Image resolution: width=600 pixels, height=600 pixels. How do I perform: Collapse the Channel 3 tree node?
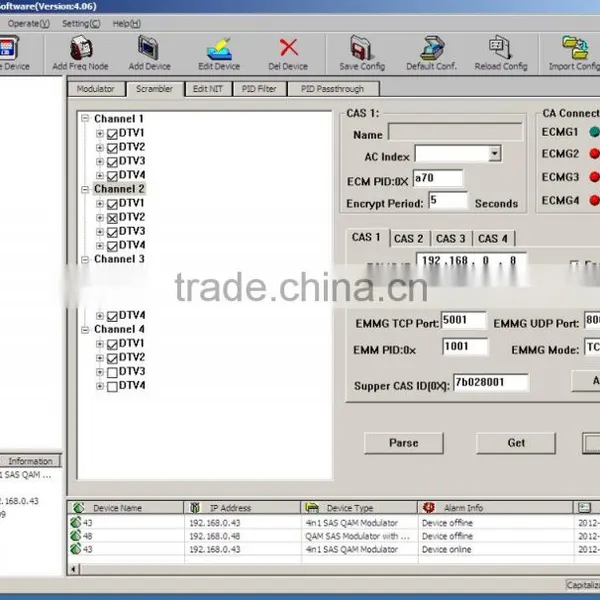point(85,259)
